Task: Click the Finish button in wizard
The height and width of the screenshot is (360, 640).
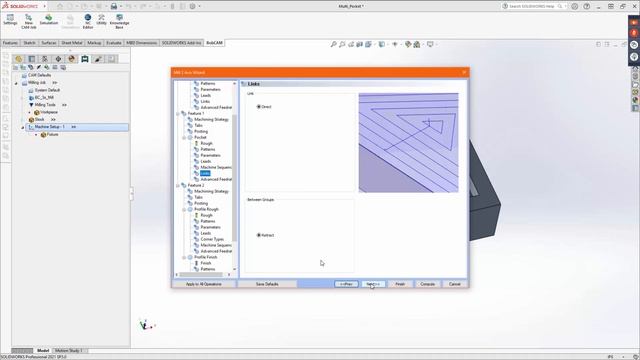Action: click(400, 284)
